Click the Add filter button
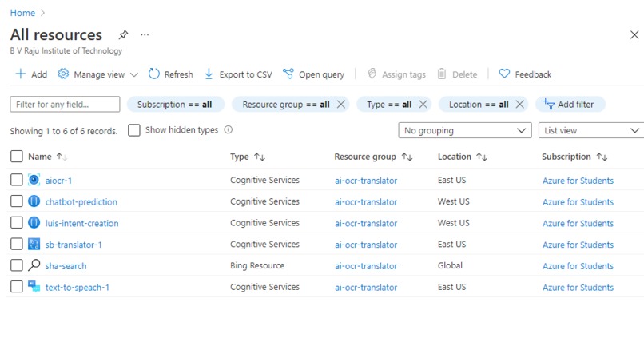The width and height of the screenshot is (644, 358). click(x=570, y=104)
